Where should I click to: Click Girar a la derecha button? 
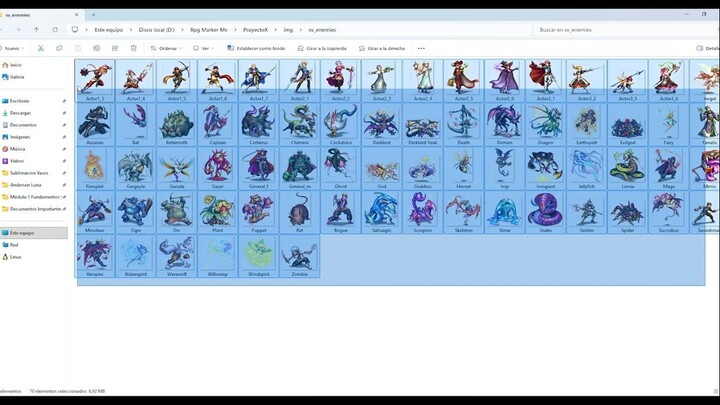(x=382, y=48)
